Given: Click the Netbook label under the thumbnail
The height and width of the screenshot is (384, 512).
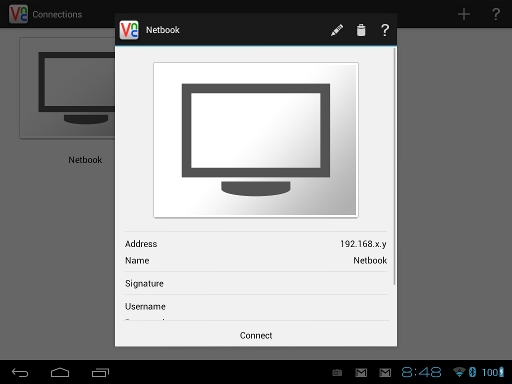Looking at the screenshot, I should click(85, 160).
